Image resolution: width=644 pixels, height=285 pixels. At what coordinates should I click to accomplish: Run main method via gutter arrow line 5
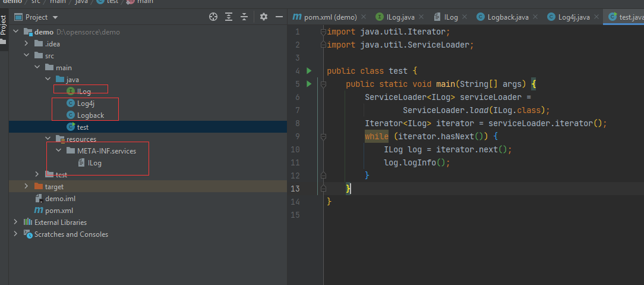(x=309, y=84)
